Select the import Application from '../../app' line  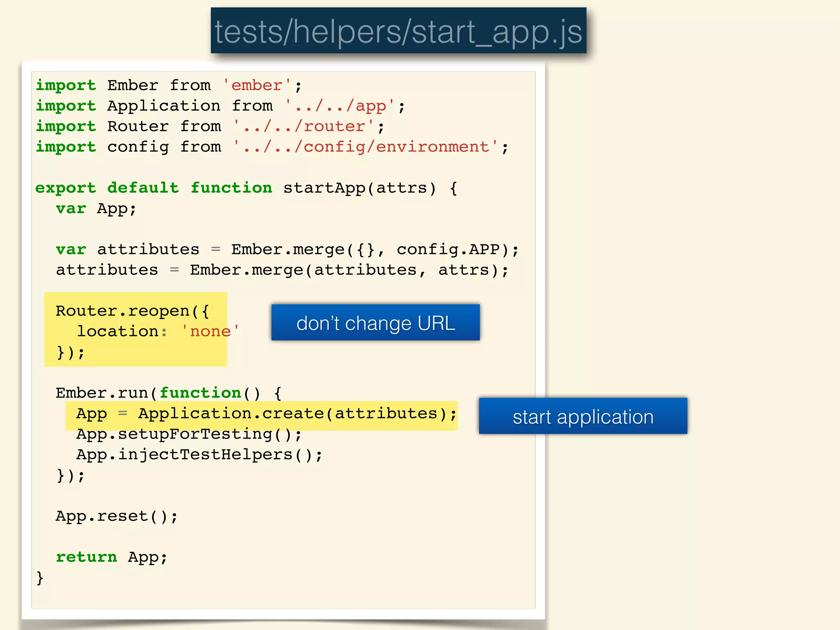220,106
